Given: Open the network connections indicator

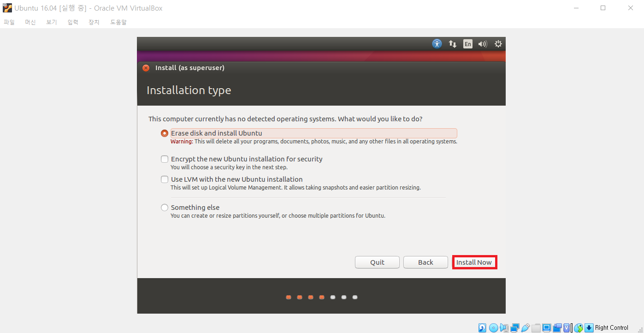Looking at the screenshot, I should [x=453, y=44].
